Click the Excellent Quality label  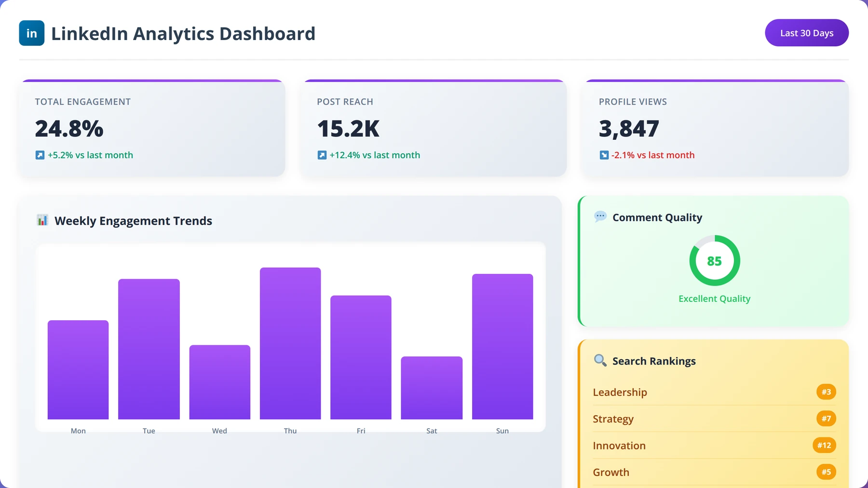pyautogui.click(x=715, y=299)
